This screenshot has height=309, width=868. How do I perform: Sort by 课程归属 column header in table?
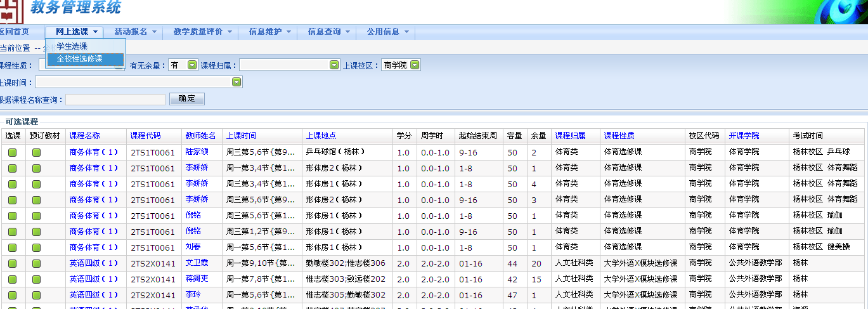click(571, 136)
